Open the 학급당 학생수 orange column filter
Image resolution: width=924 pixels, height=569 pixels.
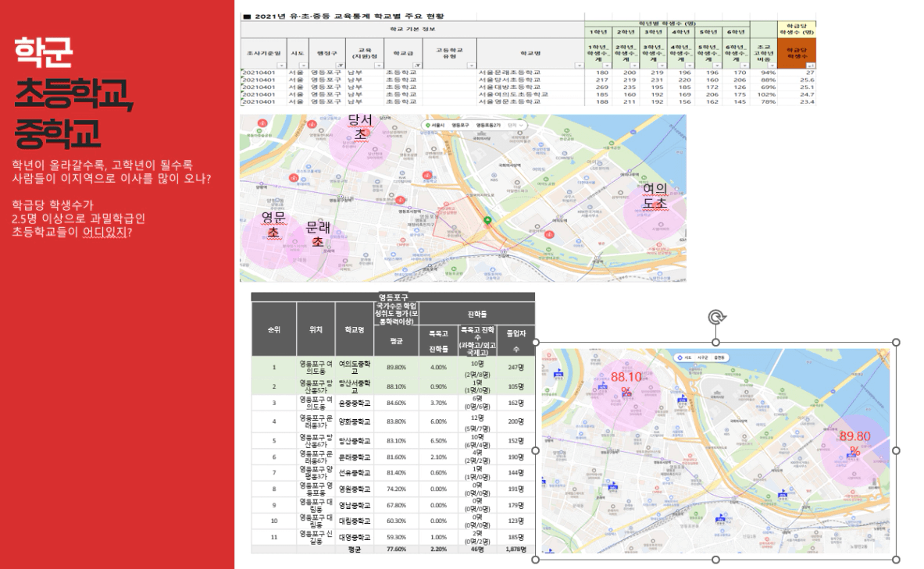811,66
